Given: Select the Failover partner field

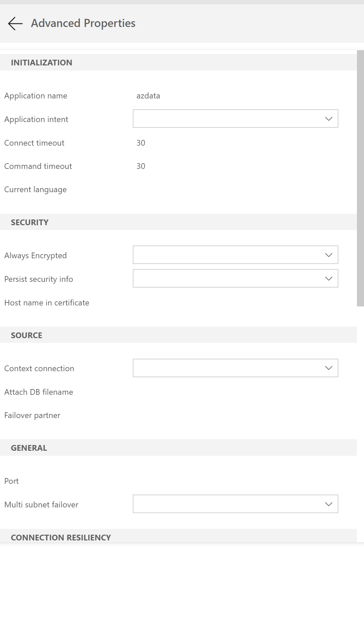Looking at the screenshot, I should [202, 415].
